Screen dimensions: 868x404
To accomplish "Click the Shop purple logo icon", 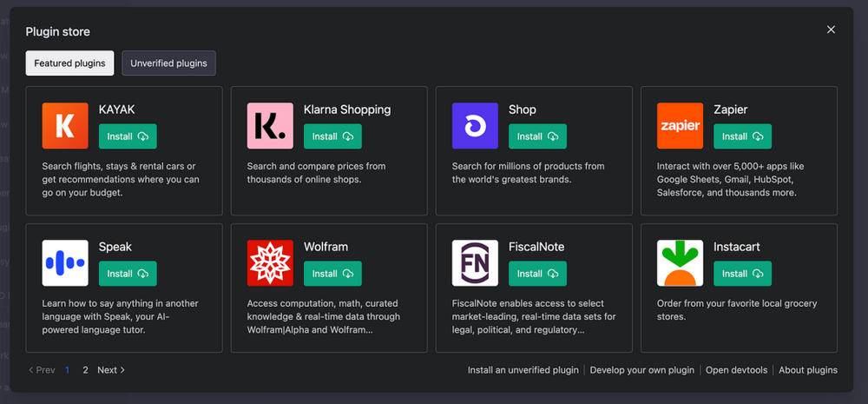I will coord(475,126).
